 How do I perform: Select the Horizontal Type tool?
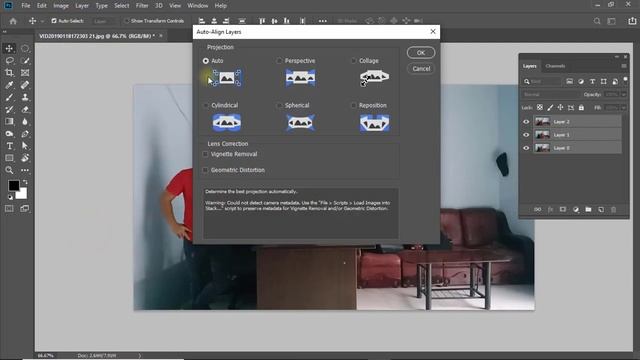coord(9,146)
